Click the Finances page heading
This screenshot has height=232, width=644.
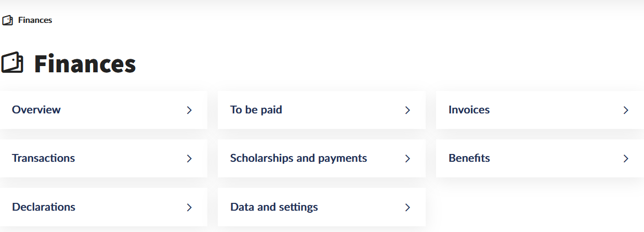[85, 64]
